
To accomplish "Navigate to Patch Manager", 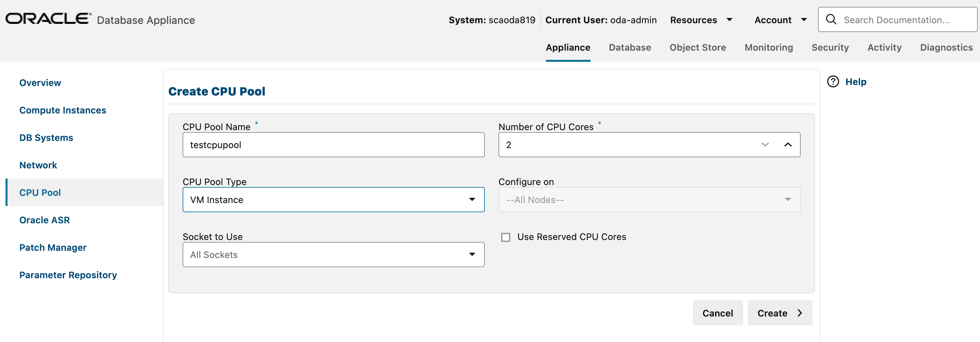I will click(x=53, y=248).
